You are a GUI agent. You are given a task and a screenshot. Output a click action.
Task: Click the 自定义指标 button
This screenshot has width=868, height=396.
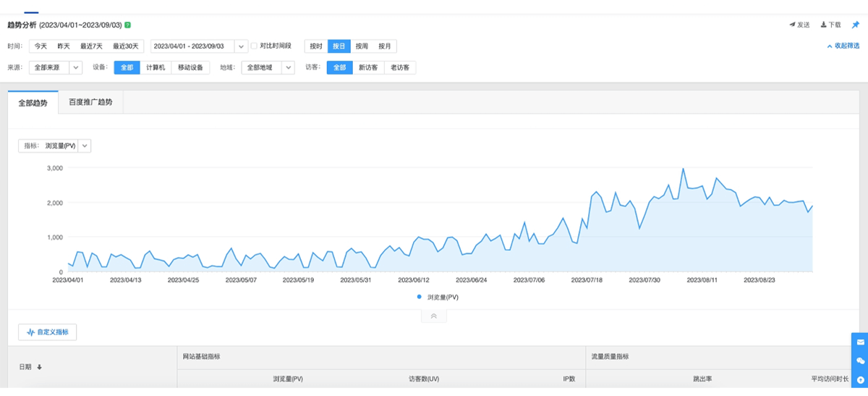click(48, 332)
